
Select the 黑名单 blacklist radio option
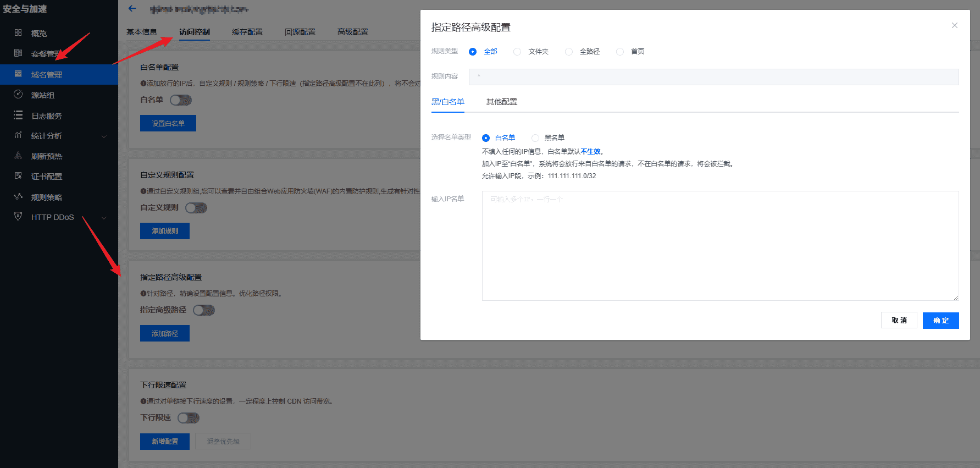point(535,138)
